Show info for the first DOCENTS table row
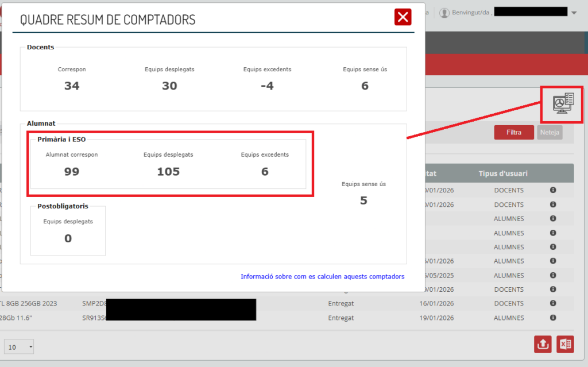Image resolution: width=588 pixels, height=367 pixels. click(553, 190)
